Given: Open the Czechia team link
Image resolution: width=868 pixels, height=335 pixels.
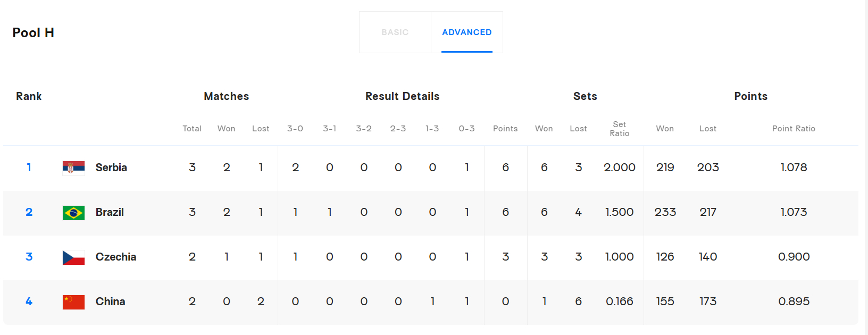Looking at the screenshot, I should (x=116, y=257).
